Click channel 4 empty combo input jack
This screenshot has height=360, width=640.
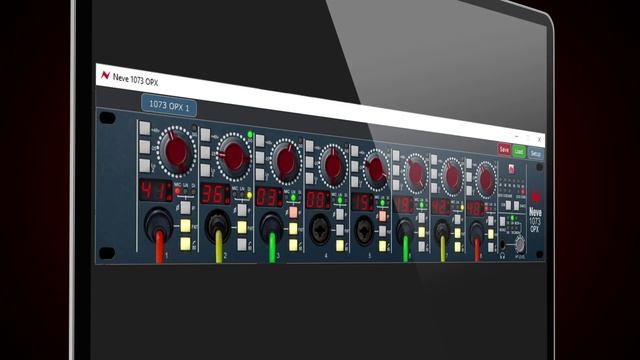point(320,229)
